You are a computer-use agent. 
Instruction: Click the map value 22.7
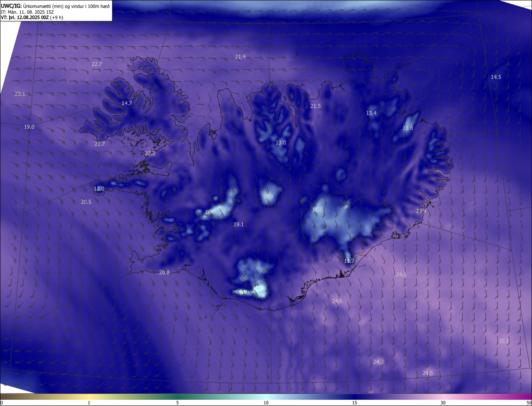97,64
